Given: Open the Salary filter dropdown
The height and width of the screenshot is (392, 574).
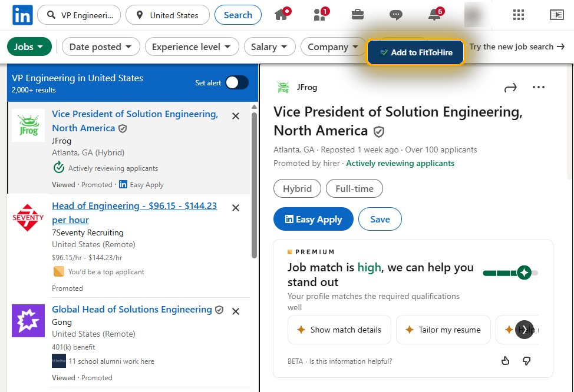Looking at the screenshot, I should click(x=269, y=47).
